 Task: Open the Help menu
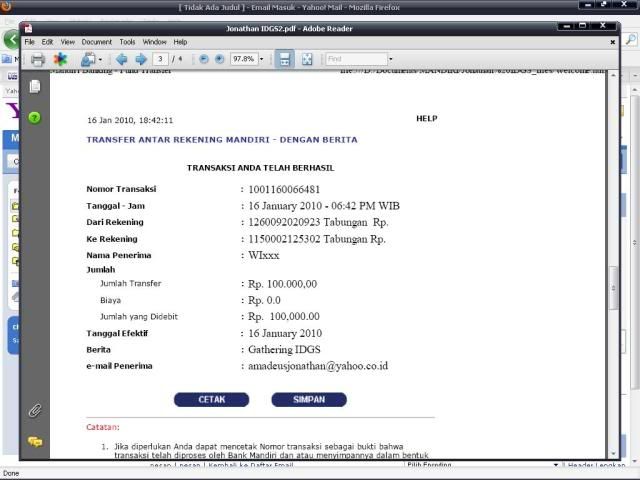[x=180, y=42]
